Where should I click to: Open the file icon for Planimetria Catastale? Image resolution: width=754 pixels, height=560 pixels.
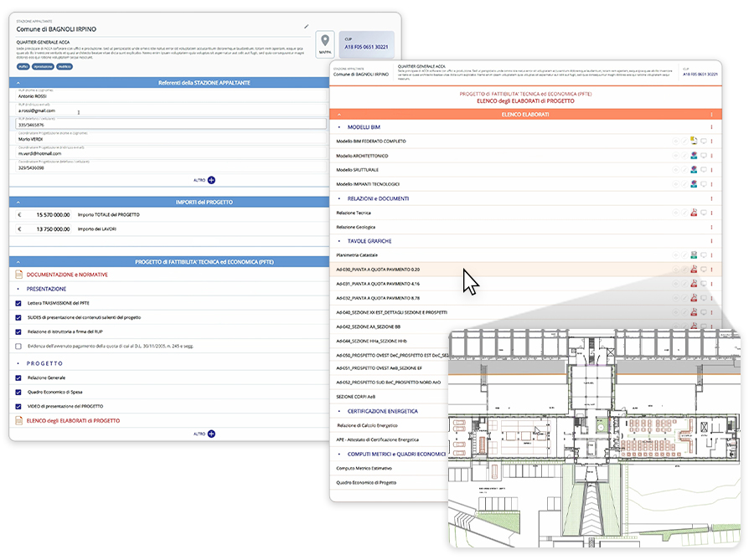coord(694,255)
